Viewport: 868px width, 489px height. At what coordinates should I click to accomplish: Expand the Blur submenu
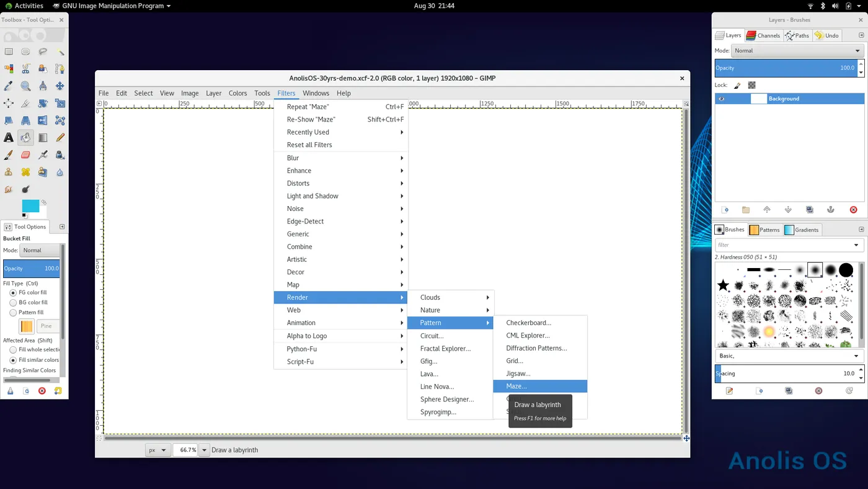(x=341, y=158)
